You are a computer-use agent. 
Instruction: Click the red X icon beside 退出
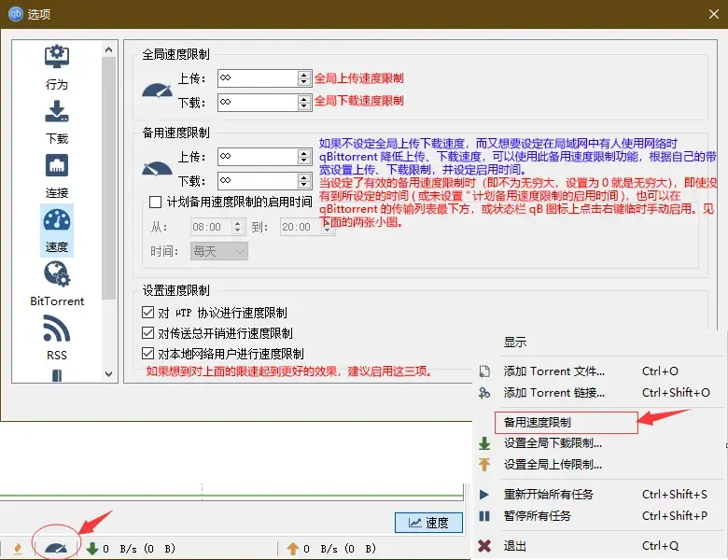coord(484,546)
